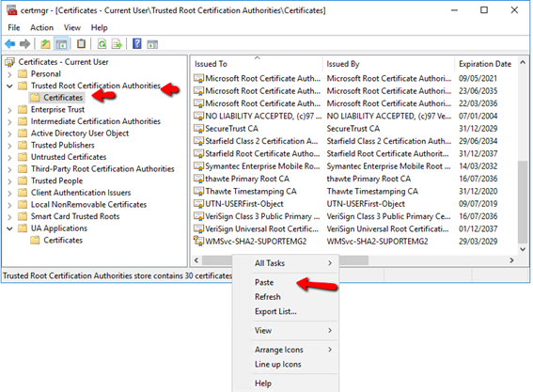Screen dimensions: 533x392
Task: Choose Paste from the context menu
Action: (x=264, y=282)
